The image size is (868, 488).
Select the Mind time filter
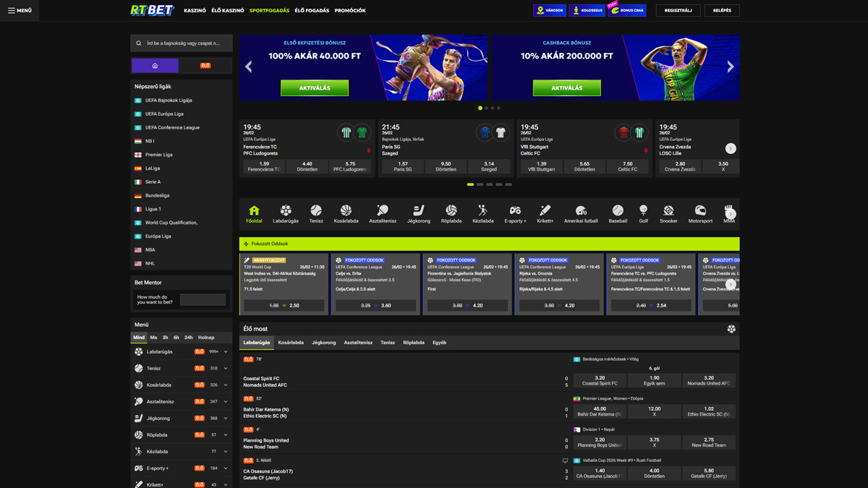(x=139, y=338)
